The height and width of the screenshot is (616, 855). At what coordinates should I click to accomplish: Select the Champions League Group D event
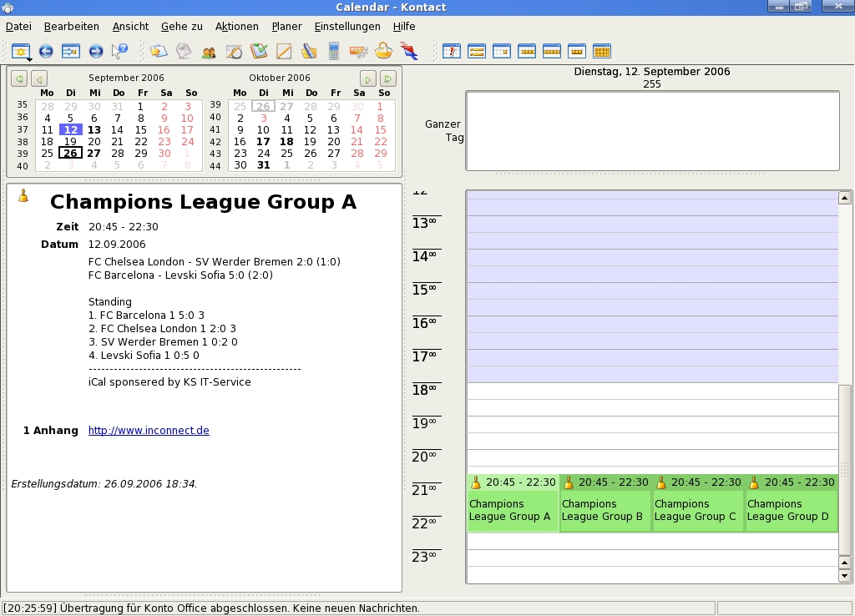tap(792, 503)
